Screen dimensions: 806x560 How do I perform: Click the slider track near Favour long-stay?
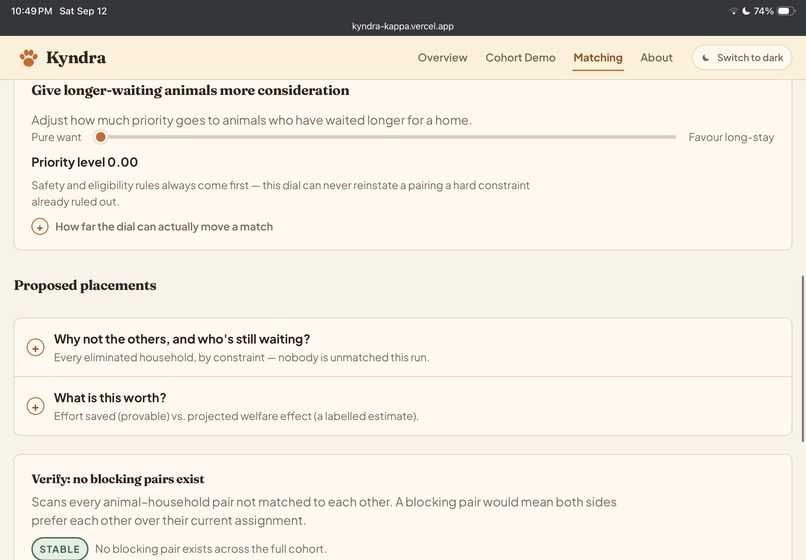[x=663, y=137]
